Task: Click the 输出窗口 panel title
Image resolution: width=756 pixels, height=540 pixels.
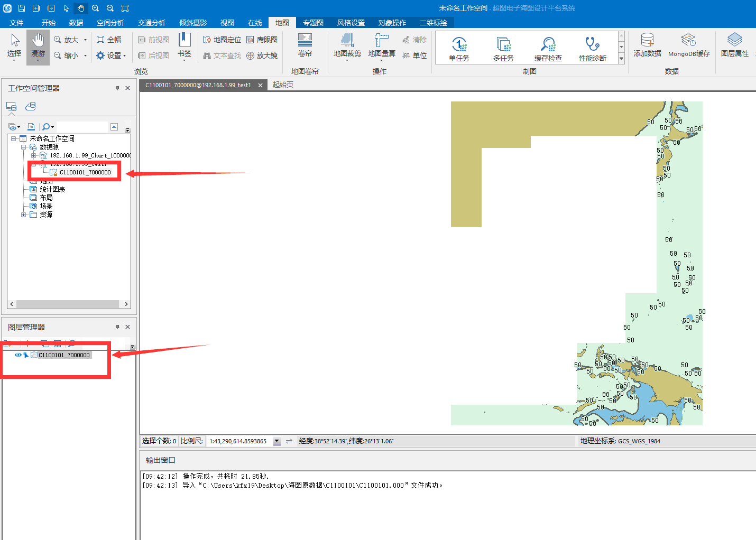Action: point(160,460)
